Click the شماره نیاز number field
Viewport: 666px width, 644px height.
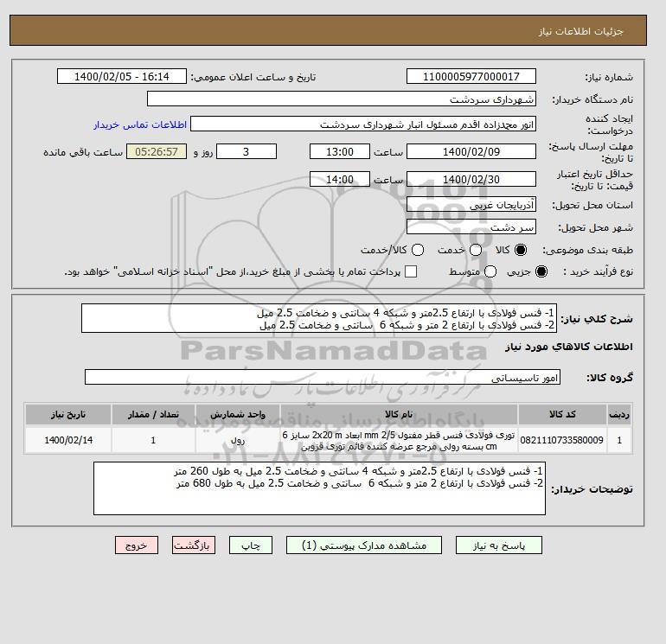pos(471,76)
